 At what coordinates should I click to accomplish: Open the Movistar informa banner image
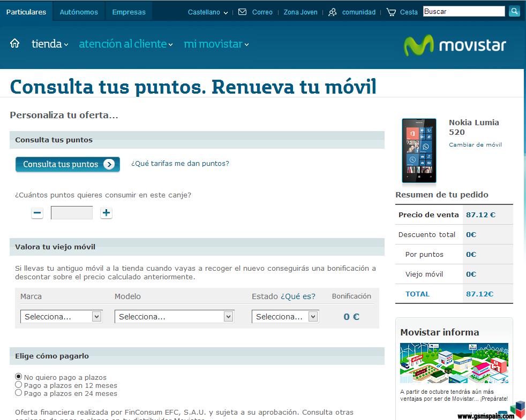(x=454, y=363)
